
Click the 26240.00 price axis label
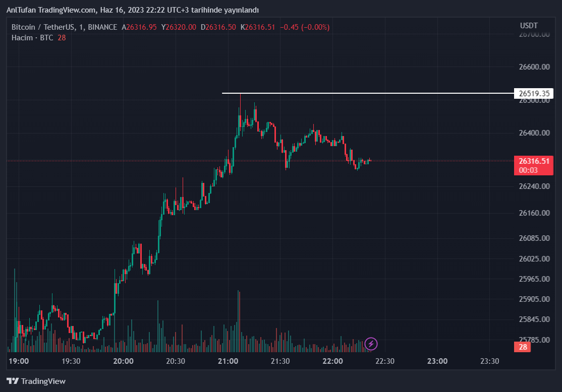[x=533, y=186]
